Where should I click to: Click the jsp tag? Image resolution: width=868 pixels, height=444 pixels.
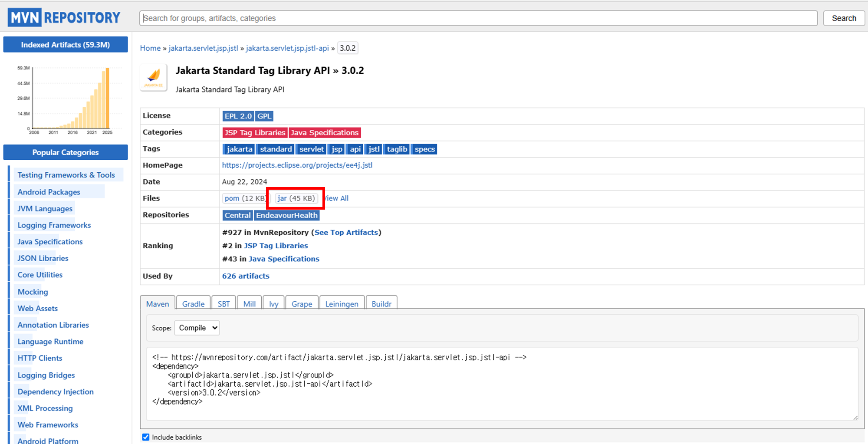pyautogui.click(x=337, y=149)
